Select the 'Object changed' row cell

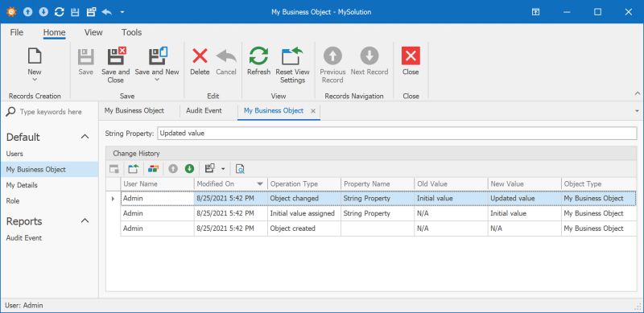coord(304,199)
